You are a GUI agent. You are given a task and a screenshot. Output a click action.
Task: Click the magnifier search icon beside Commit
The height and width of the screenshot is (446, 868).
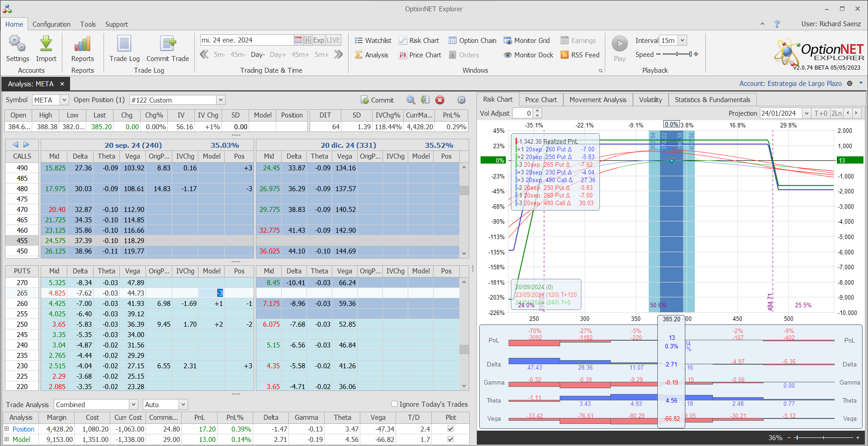click(410, 100)
